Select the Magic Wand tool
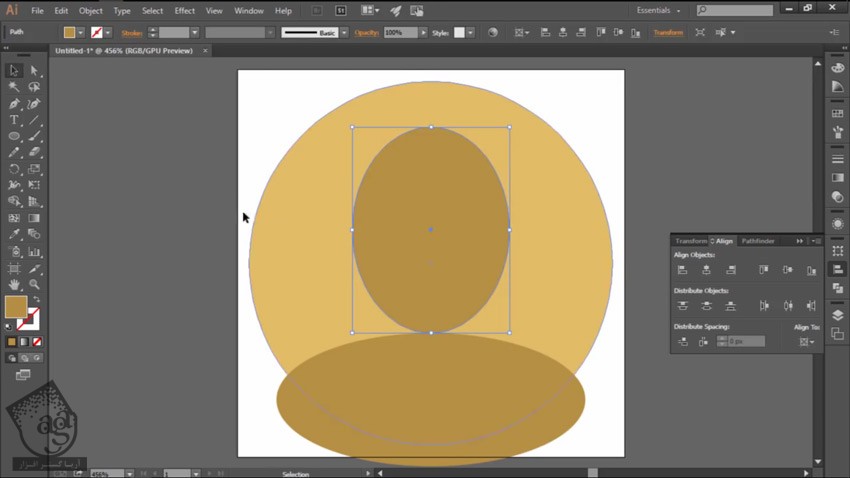Screen dimensions: 850x478 14,87
